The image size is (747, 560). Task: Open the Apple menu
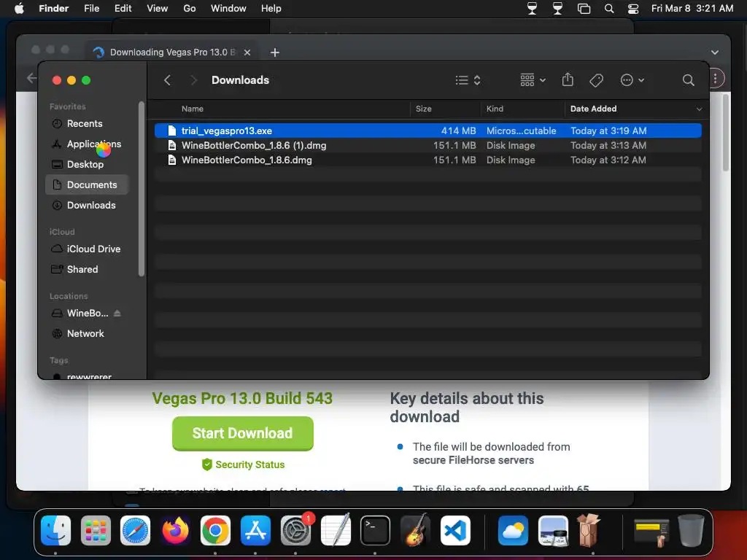pos(19,8)
